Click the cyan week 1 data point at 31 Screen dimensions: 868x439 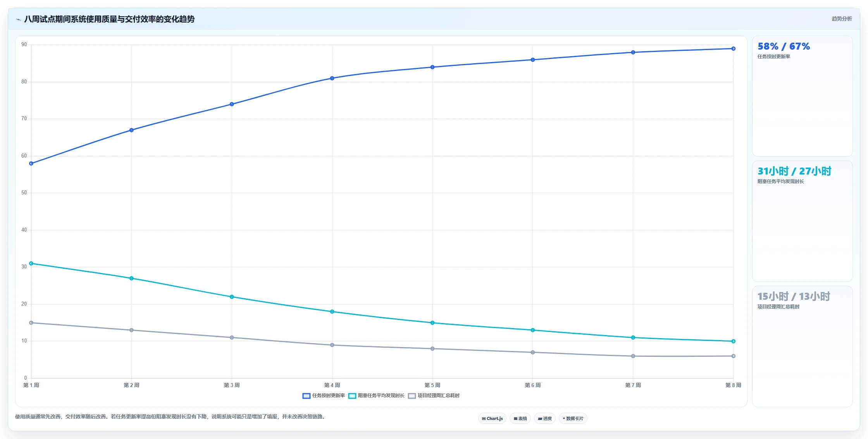click(x=31, y=263)
